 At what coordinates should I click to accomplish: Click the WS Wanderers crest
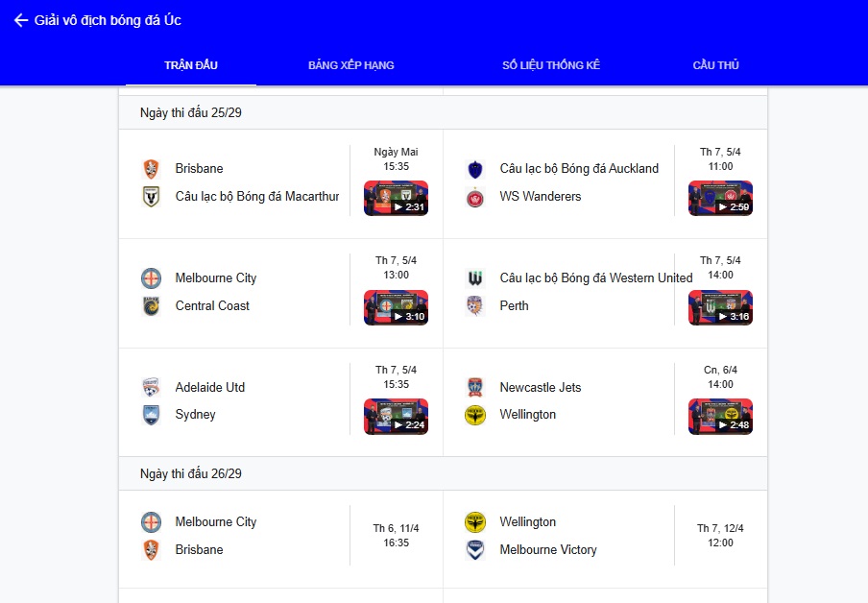475,197
